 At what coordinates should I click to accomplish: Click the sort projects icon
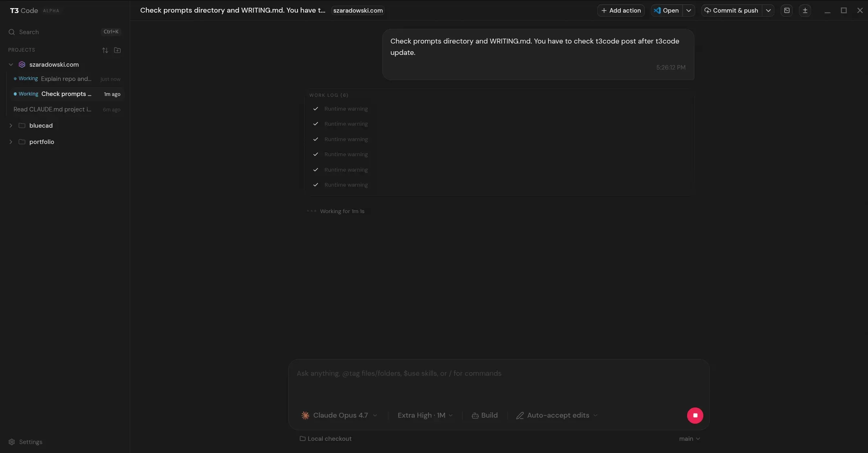coord(105,50)
